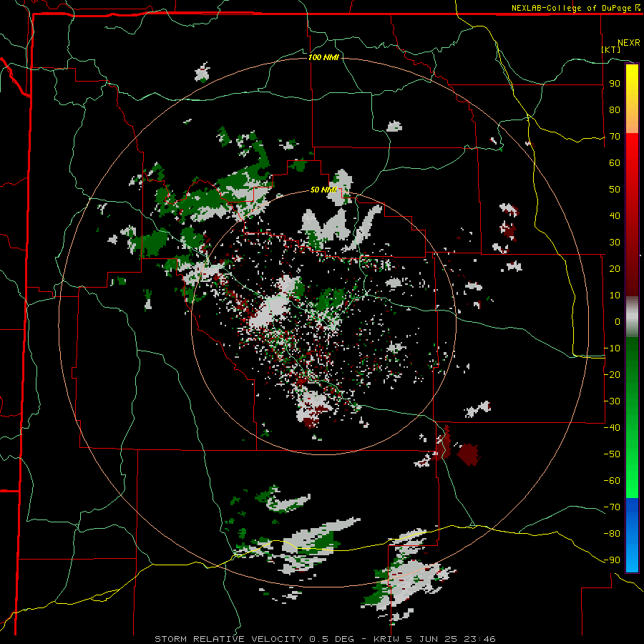
Task: Click the NEXR label above the color scale
Action: 628,43
